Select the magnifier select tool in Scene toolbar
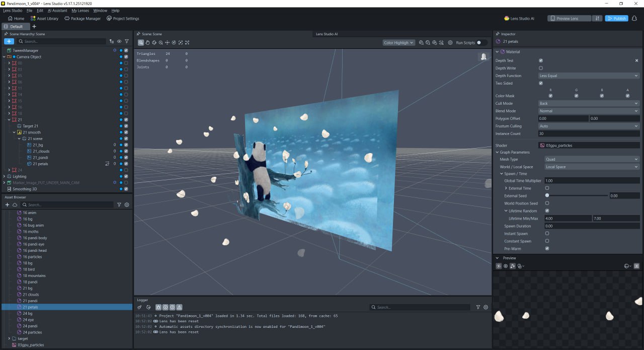644x350 pixels. pyautogui.click(x=141, y=43)
